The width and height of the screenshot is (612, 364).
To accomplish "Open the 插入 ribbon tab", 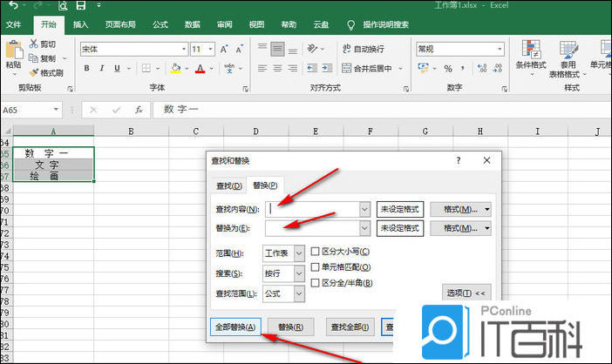I will tap(80, 25).
